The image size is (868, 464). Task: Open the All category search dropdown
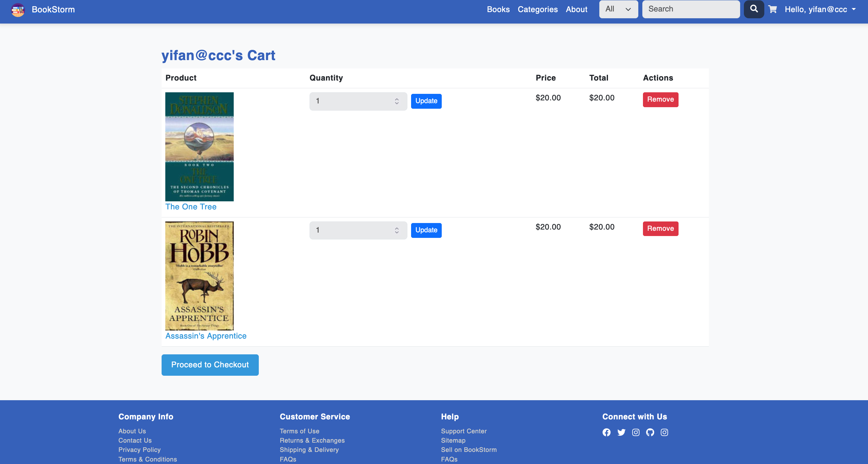pyautogui.click(x=619, y=9)
